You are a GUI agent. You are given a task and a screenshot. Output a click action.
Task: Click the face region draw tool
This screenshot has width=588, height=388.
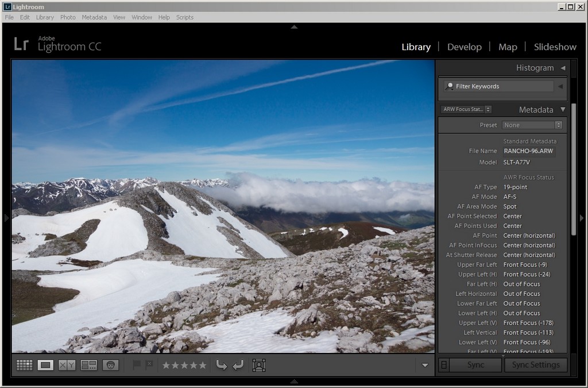click(259, 365)
